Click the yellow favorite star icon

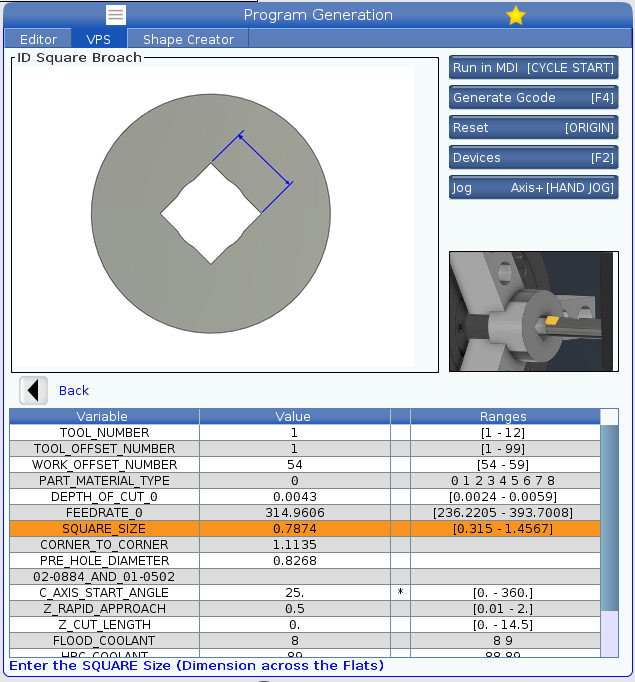click(515, 15)
